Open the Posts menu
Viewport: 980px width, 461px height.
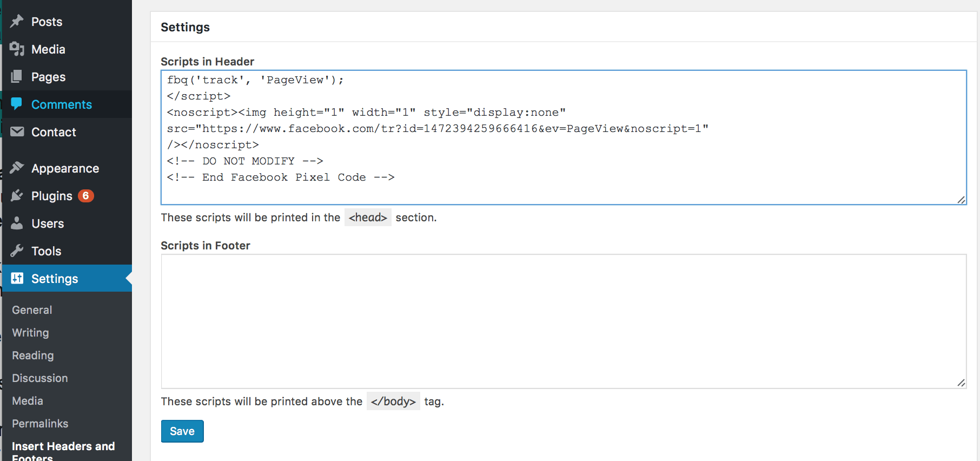point(67,22)
